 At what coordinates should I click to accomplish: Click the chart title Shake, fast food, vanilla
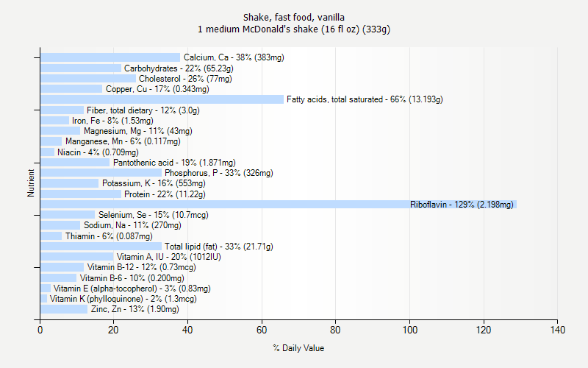(294, 17)
